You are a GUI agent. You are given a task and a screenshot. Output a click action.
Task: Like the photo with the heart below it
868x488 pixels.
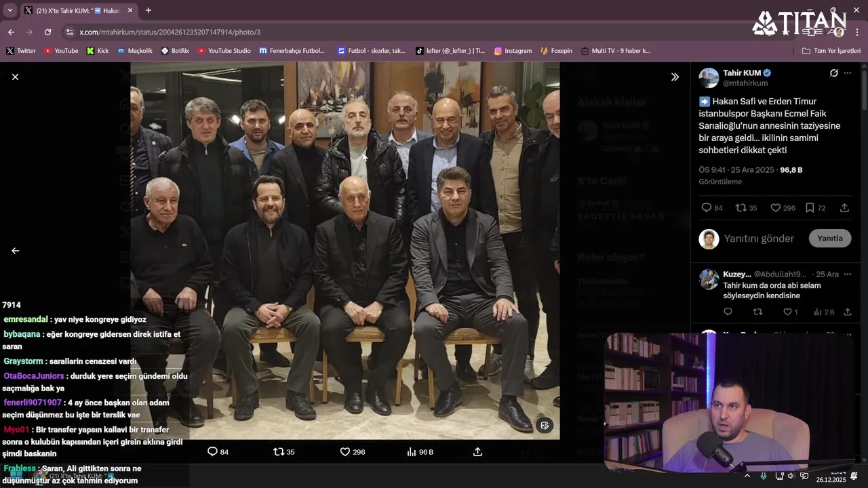coord(353,451)
